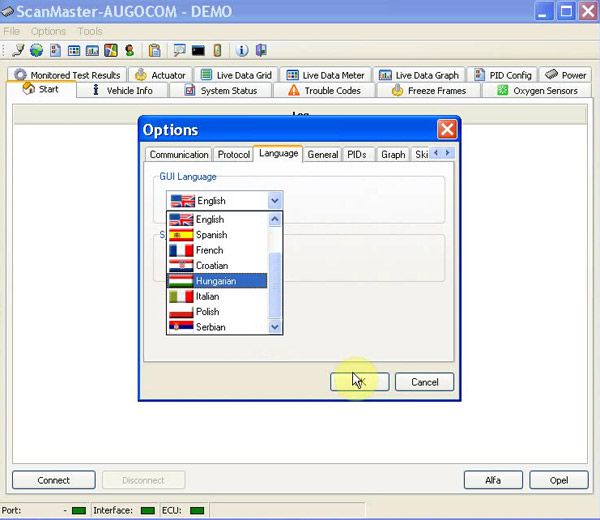Close the Options dialog with red X
The image size is (600, 520).
pos(447,129)
